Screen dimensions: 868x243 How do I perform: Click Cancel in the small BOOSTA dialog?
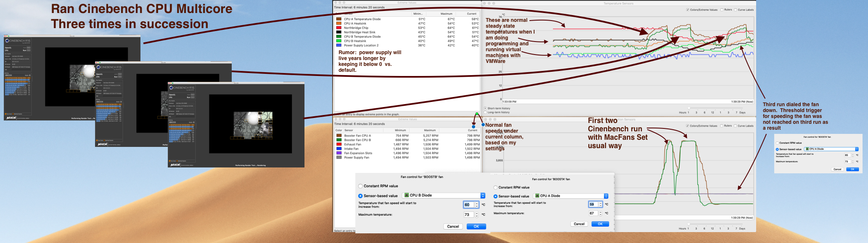tap(837, 169)
